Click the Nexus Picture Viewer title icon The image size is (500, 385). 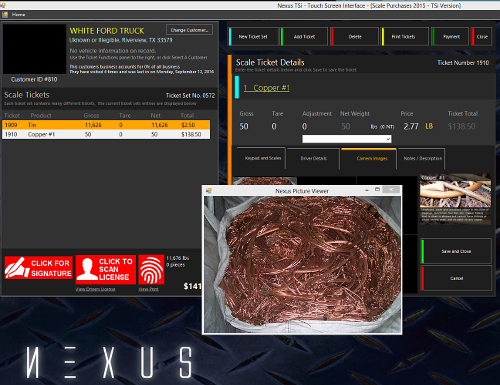(209, 191)
